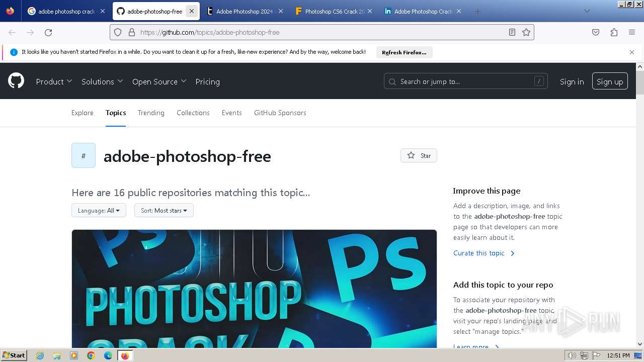Open a new tab with plus icon
This screenshot has width=644, height=362.
click(478, 11)
